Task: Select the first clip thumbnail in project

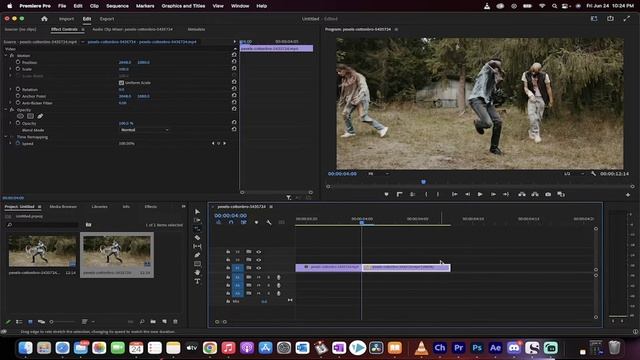Action: click(42, 251)
